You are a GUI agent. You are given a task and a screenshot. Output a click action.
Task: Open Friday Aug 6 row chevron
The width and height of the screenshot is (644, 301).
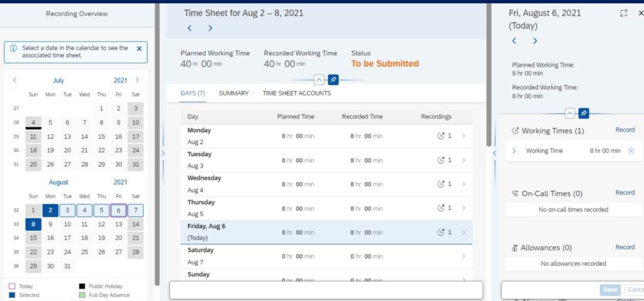(x=464, y=232)
